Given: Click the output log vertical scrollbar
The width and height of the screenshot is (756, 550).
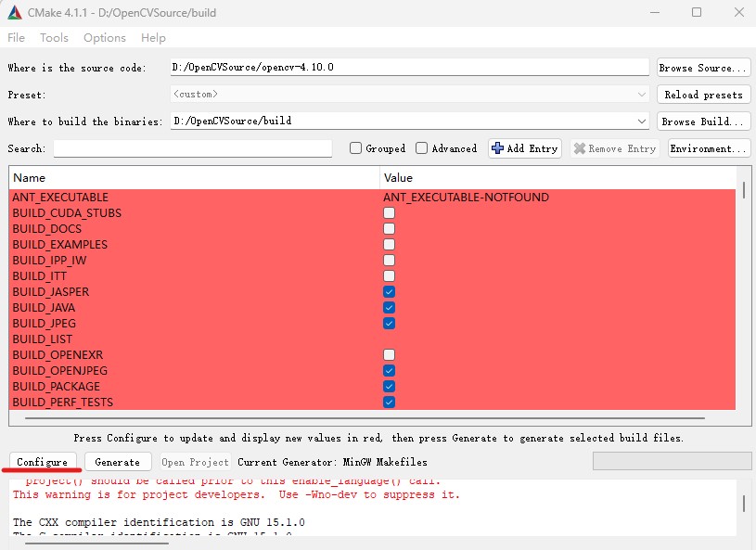Looking at the screenshot, I should (744, 504).
